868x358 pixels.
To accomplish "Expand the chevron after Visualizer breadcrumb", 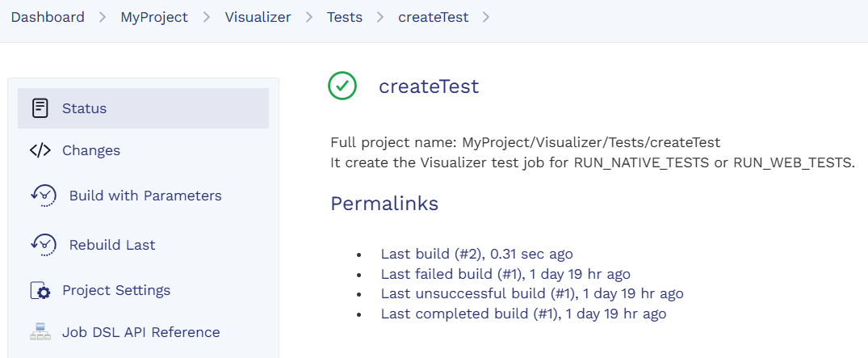I will click(309, 17).
